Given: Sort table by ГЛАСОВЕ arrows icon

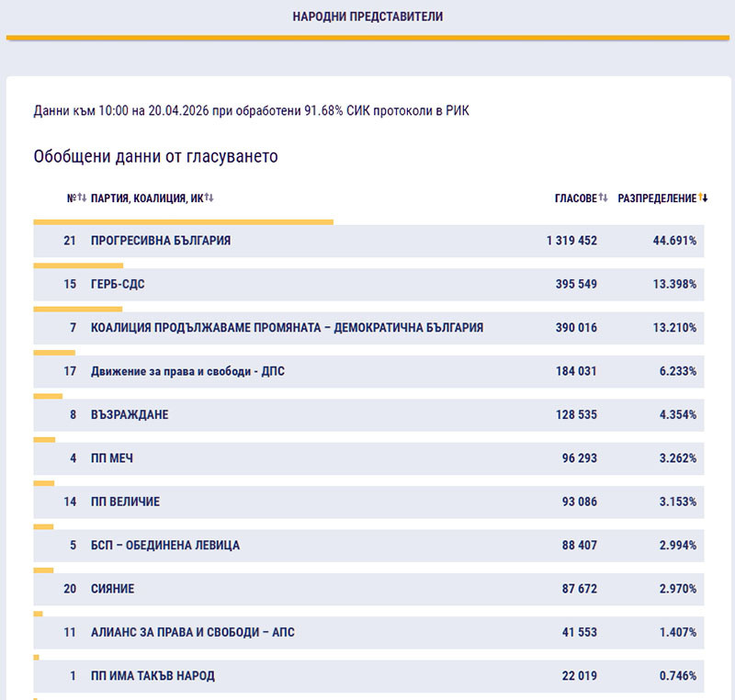Looking at the screenshot, I should [x=604, y=198].
